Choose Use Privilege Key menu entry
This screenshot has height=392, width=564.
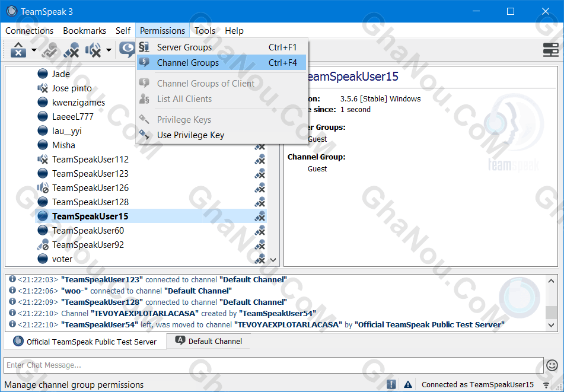(x=222, y=135)
